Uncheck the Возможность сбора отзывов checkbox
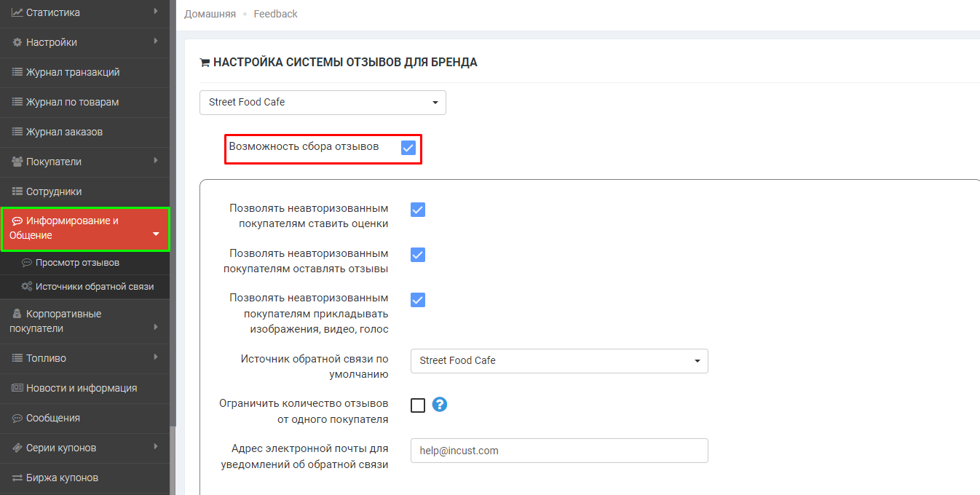The height and width of the screenshot is (495, 980). pos(408,148)
